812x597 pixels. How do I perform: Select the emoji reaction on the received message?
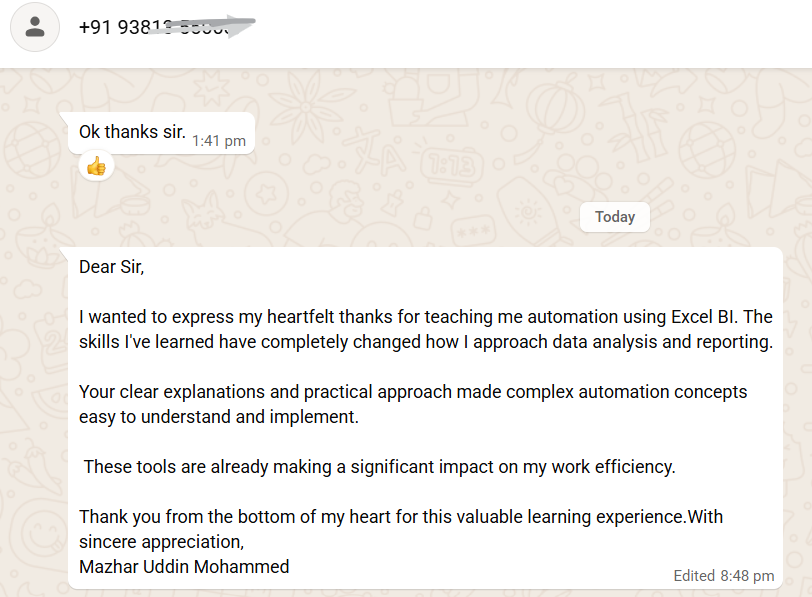click(x=96, y=166)
